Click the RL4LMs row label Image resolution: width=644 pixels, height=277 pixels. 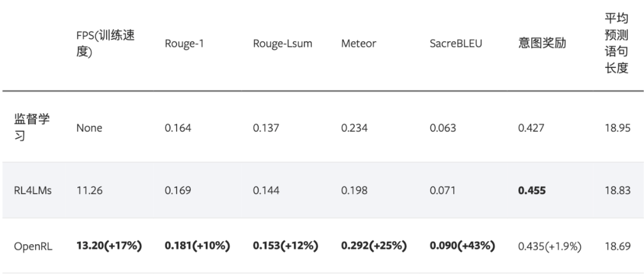coord(33,191)
